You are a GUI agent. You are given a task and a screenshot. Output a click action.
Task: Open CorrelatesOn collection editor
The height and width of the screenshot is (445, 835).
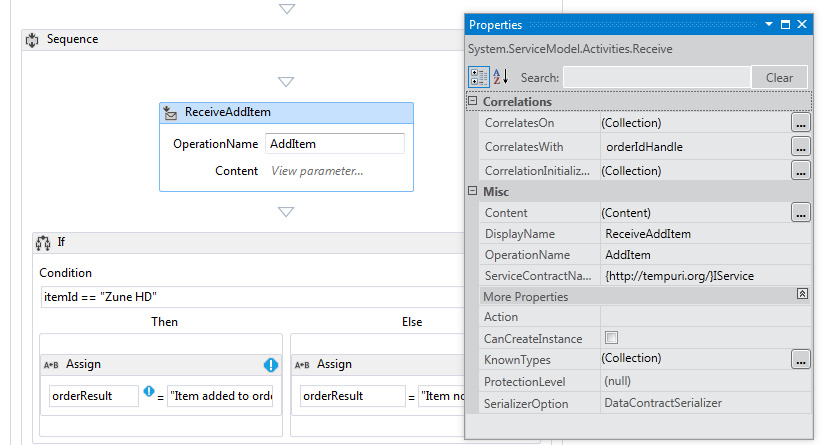pyautogui.click(x=800, y=123)
